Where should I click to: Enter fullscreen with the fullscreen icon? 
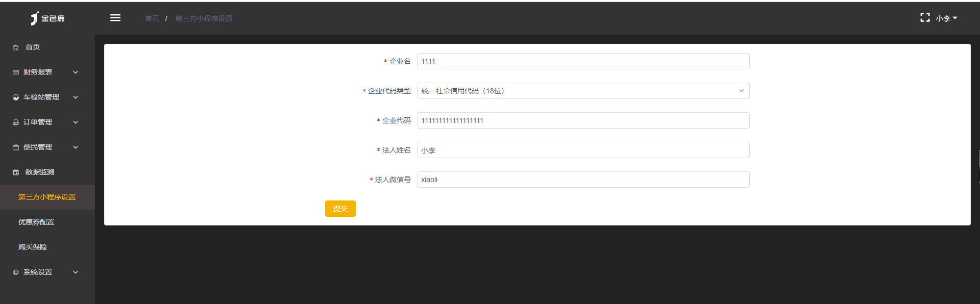[x=925, y=17]
